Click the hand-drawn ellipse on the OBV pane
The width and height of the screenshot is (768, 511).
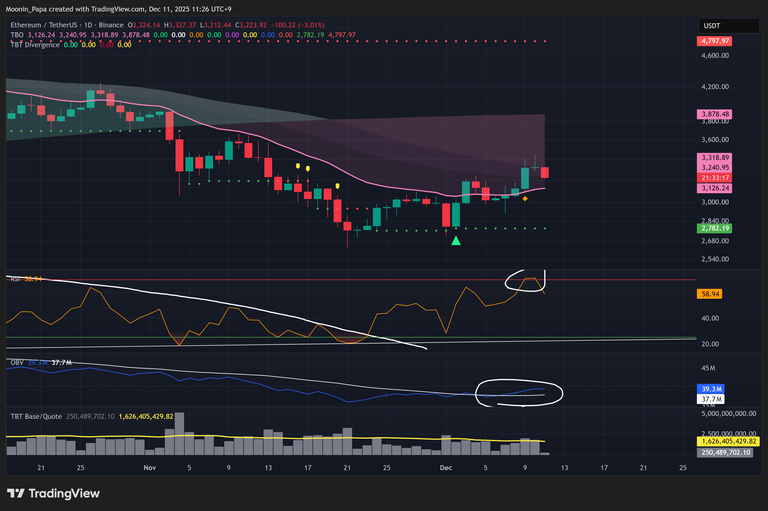click(519, 392)
